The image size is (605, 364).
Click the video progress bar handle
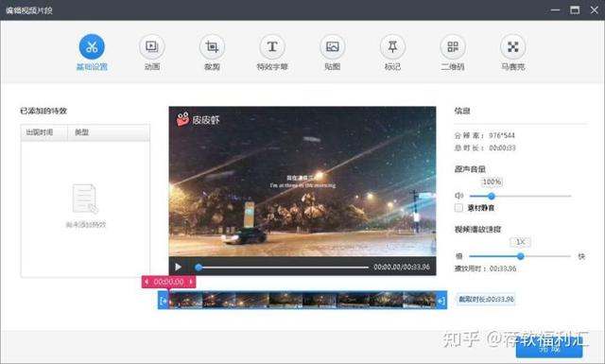199,268
